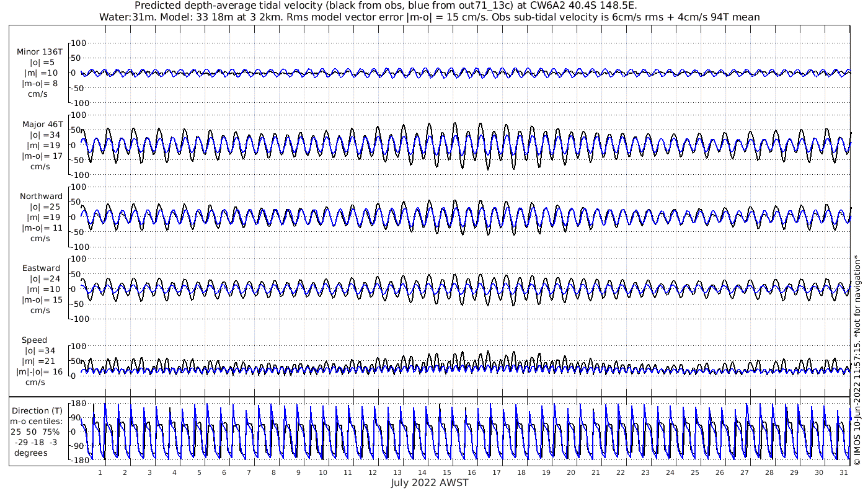
Task: Click the 180 tick on Direction axis
Action: click(79, 404)
